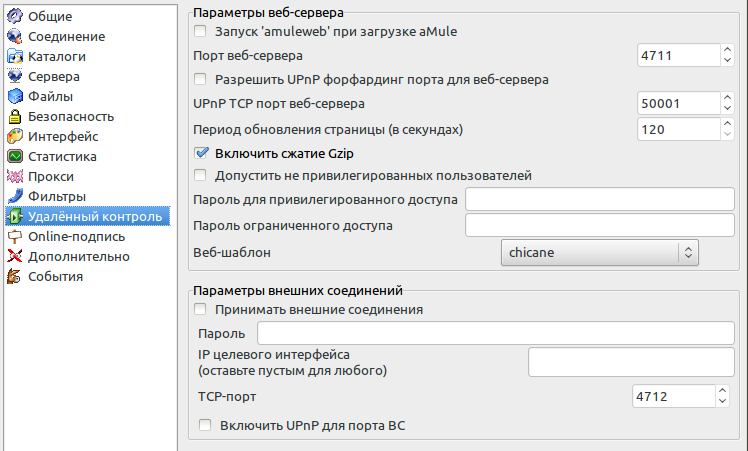Decrease page refresh period in seconds
748x451 pixels.
tap(727, 135)
